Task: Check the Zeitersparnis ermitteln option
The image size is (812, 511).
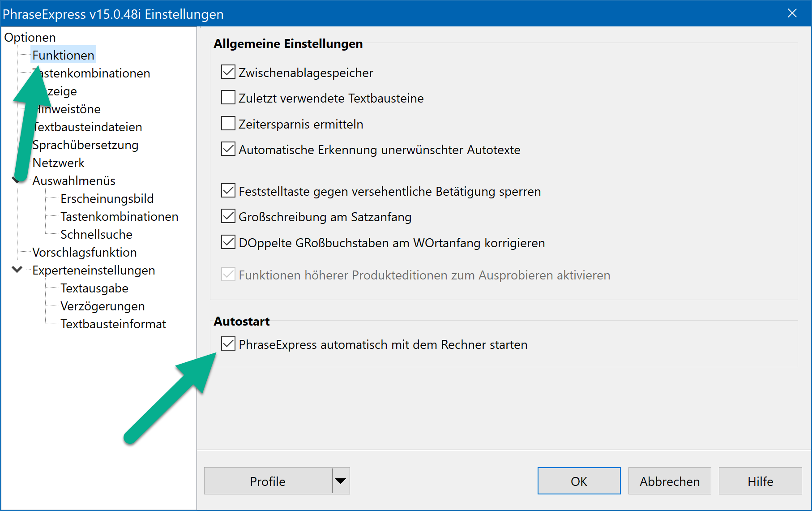Action: [228, 123]
